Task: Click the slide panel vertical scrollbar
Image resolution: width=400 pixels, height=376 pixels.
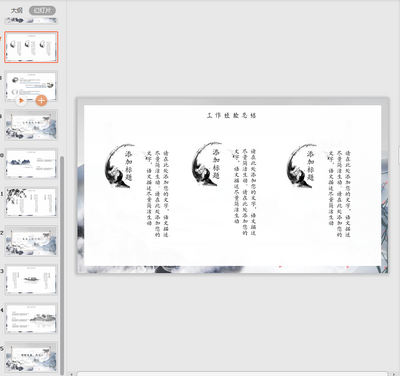Action: click(x=62, y=265)
